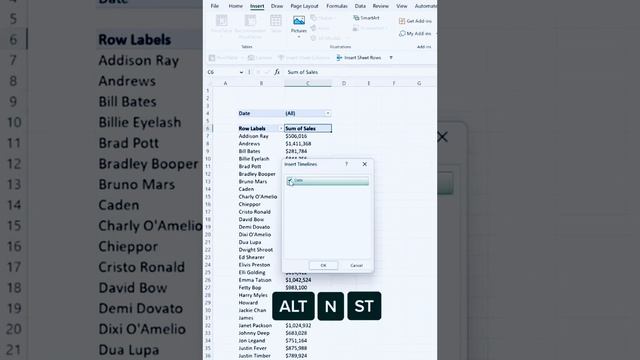Click the formula bar showing Sum of Sales
Screen dimensions: 640x360
coord(359,72)
